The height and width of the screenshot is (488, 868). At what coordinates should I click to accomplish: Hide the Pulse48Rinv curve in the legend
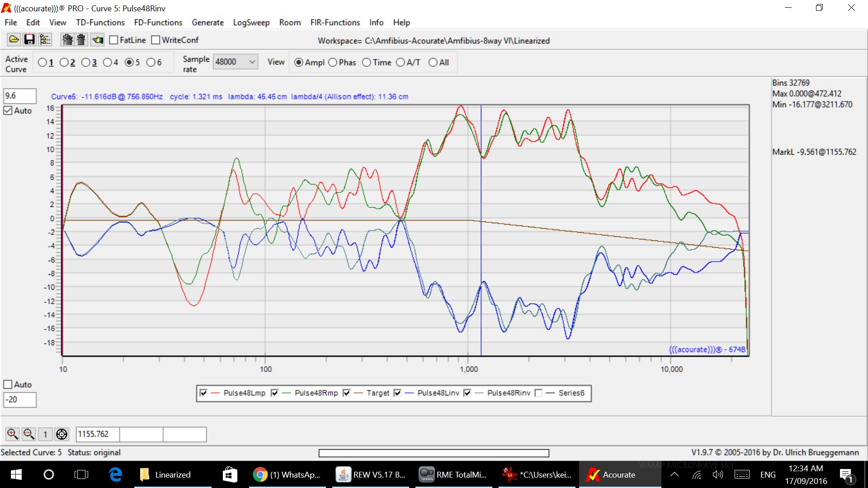click(467, 393)
